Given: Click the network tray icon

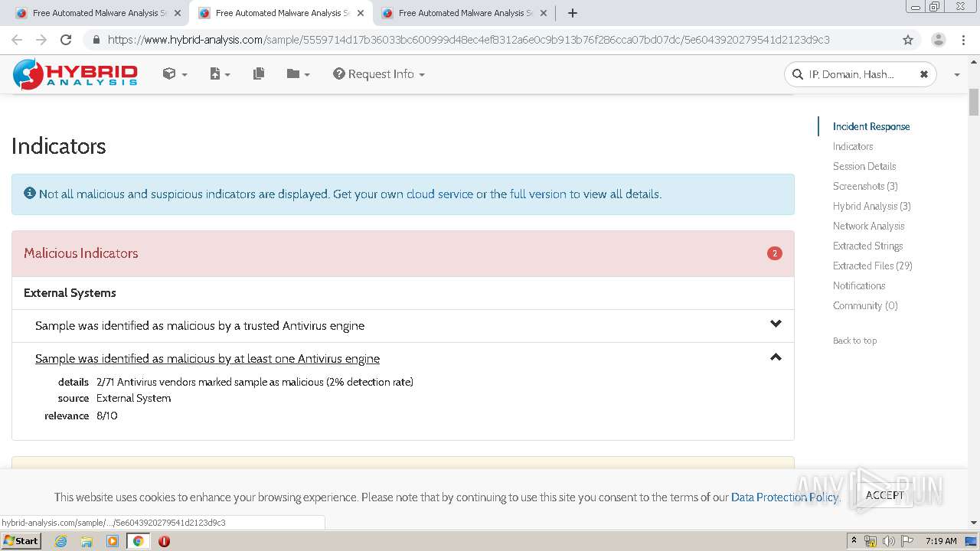Looking at the screenshot, I should point(871,541).
